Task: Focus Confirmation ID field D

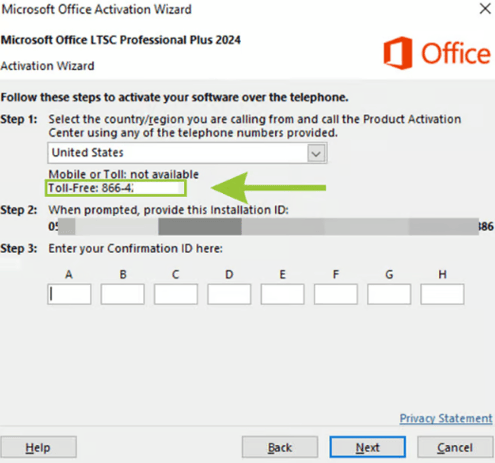Action: coord(229,294)
